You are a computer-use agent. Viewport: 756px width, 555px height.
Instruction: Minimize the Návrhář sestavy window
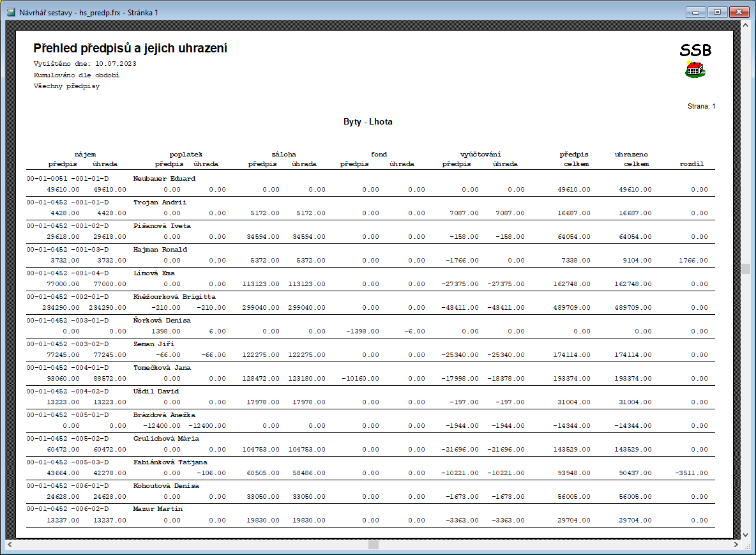(x=695, y=12)
